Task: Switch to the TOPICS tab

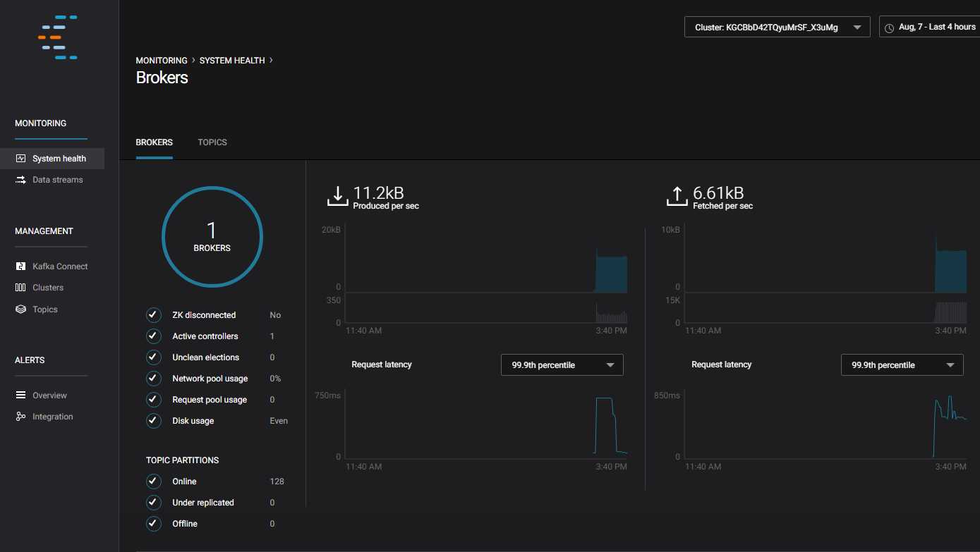Action: (x=212, y=142)
